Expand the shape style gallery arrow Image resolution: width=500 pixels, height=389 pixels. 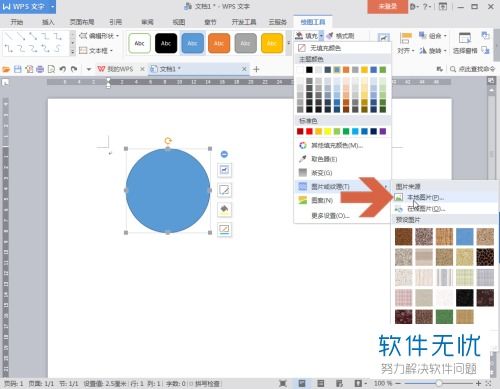[289, 43]
